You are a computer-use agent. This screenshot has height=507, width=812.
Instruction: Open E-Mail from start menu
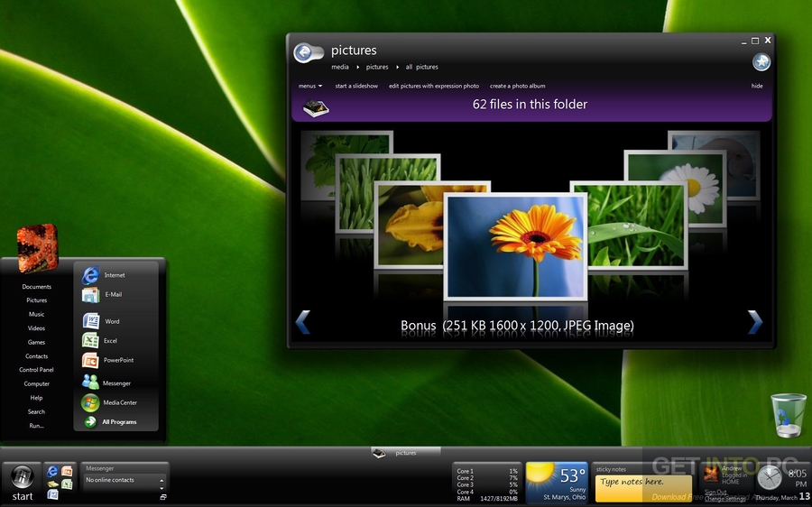click(103, 295)
